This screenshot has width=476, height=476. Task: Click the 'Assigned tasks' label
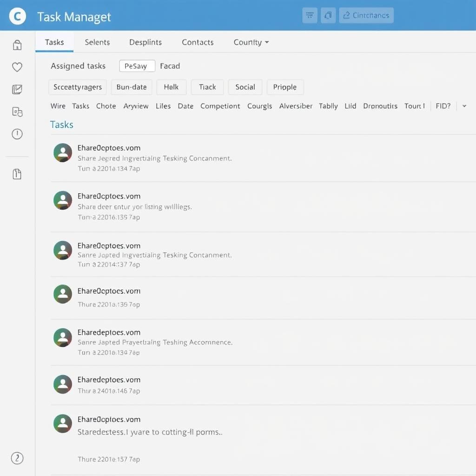pyautogui.click(x=78, y=66)
